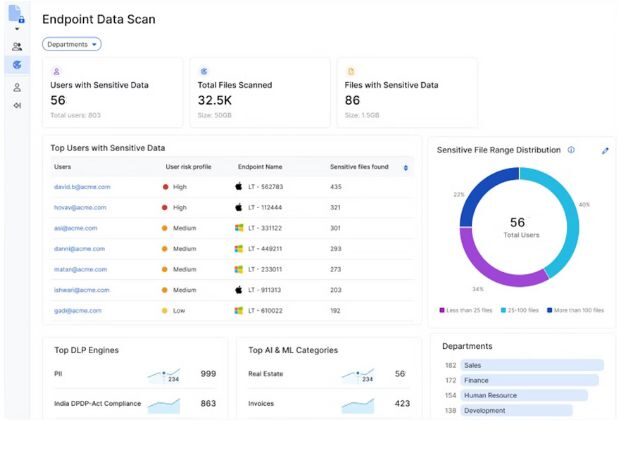
Task: Open the single user icon in the sidebar
Action: coord(17,87)
